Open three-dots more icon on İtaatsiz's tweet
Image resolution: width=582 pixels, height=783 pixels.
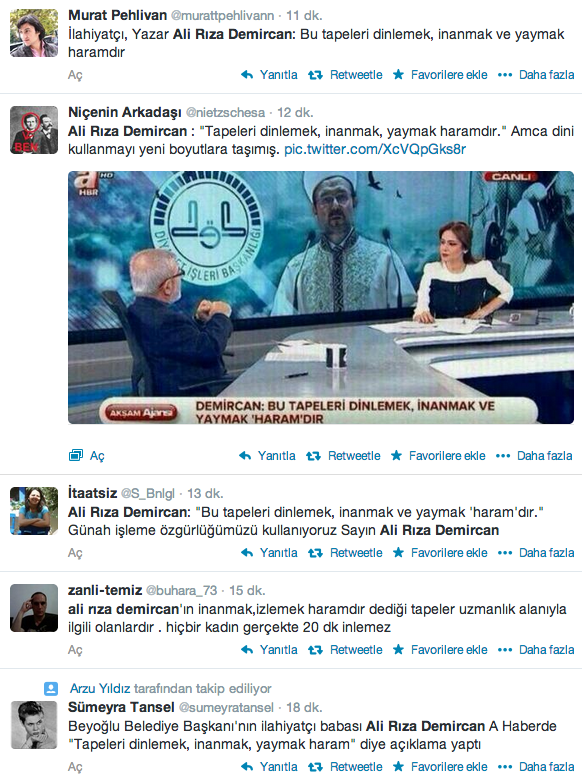(505, 553)
